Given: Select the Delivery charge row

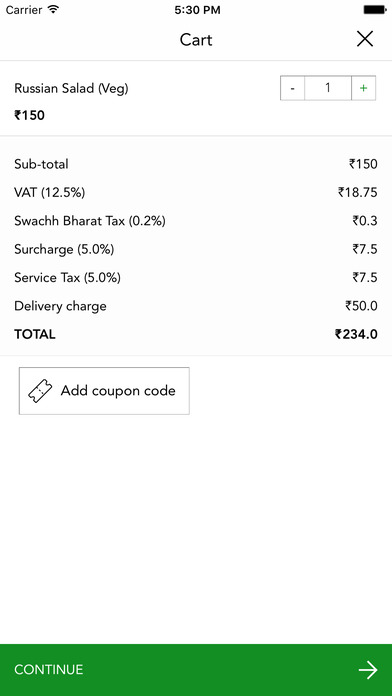Looking at the screenshot, I should pyautogui.click(x=196, y=306).
